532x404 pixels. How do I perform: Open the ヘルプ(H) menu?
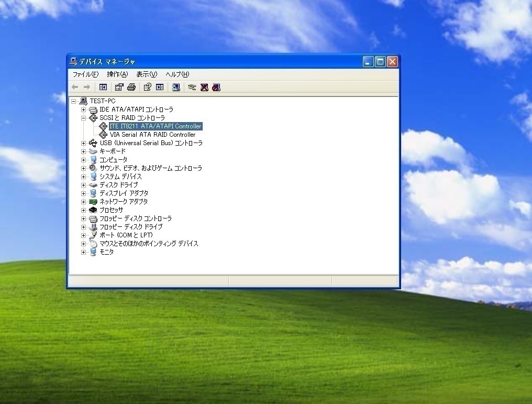178,74
